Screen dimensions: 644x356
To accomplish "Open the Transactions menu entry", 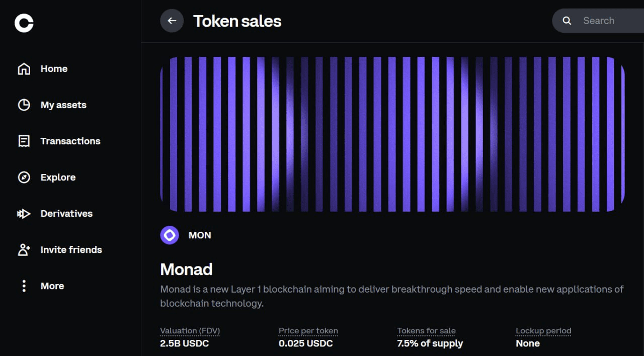I will click(x=70, y=141).
